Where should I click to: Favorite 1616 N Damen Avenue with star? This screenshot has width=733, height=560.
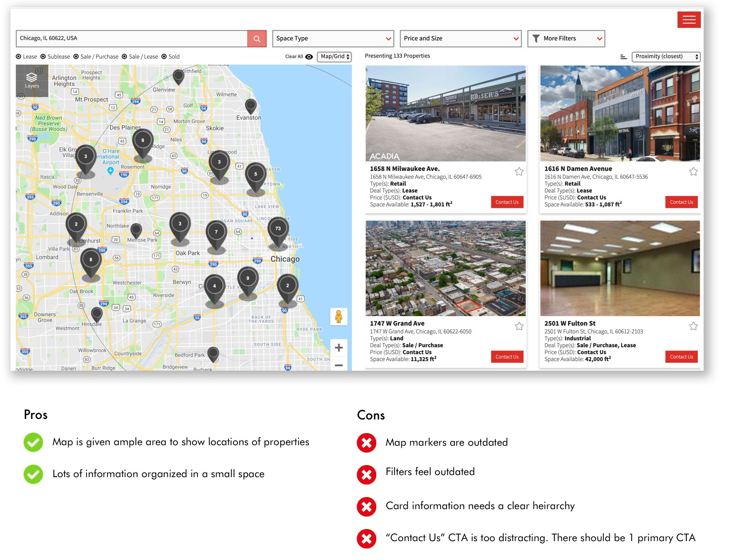point(693,171)
